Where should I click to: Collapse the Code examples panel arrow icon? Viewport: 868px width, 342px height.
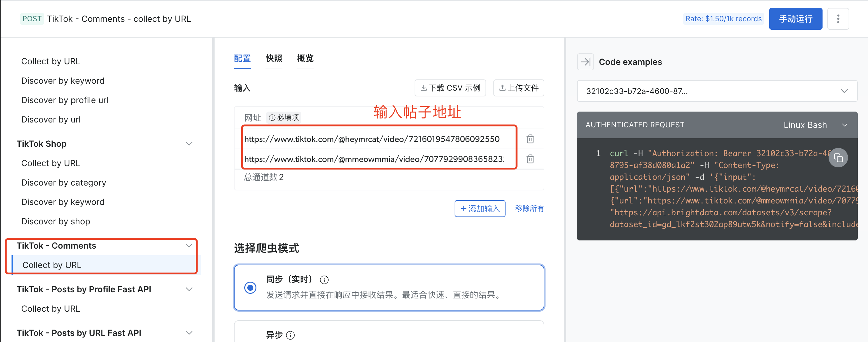585,62
